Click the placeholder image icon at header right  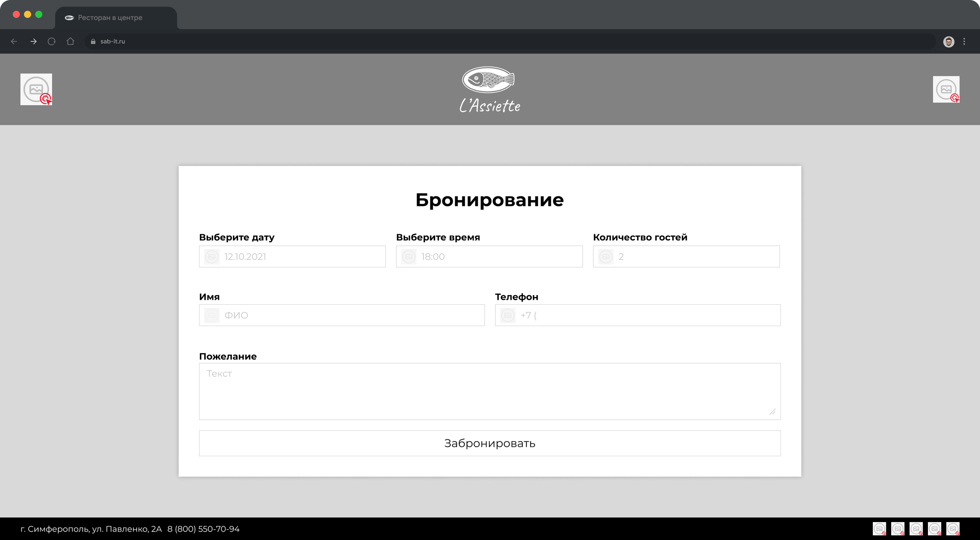[946, 89]
